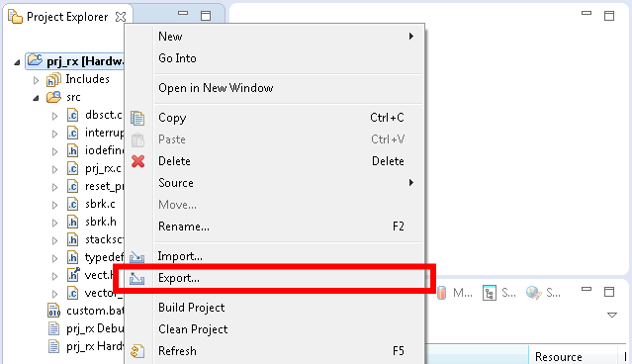632x364 pixels.
Task: Open the bottom panel view menu triangle
Action: coord(612,315)
